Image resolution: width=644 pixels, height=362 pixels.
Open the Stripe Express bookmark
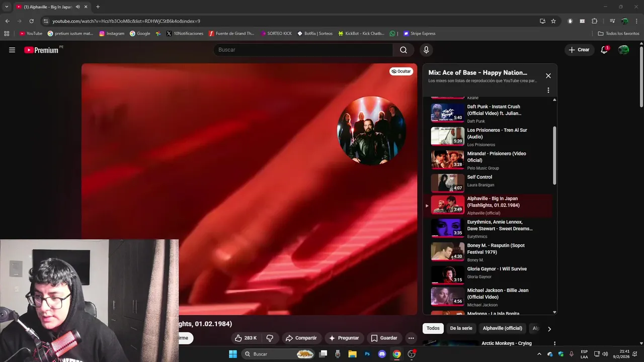(420, 34)
